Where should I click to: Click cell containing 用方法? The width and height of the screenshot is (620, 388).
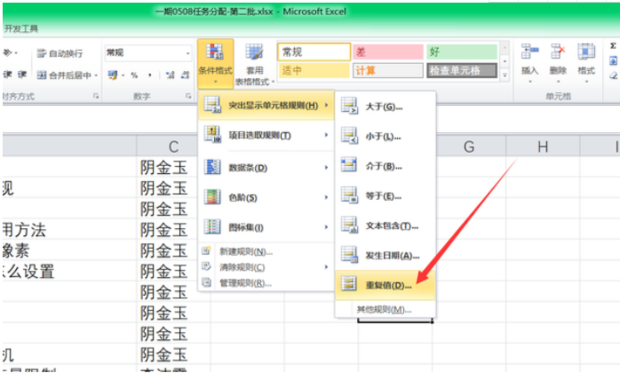tap(70, 230)
